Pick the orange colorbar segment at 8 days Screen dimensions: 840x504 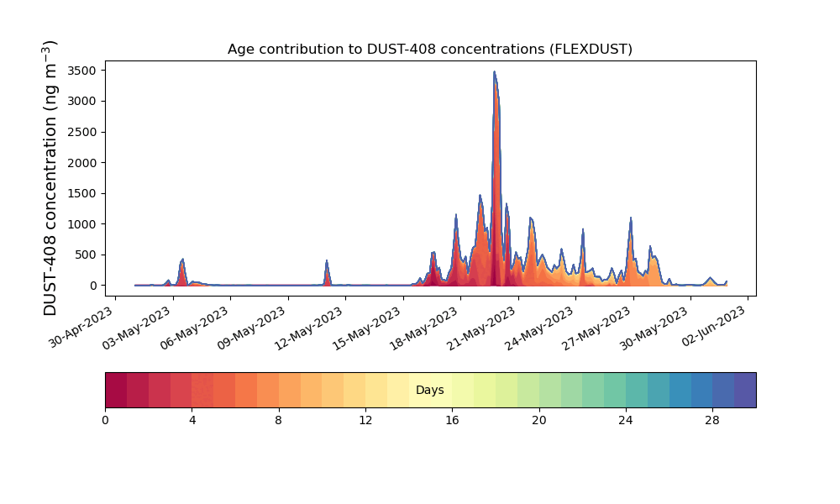(289, 390)
